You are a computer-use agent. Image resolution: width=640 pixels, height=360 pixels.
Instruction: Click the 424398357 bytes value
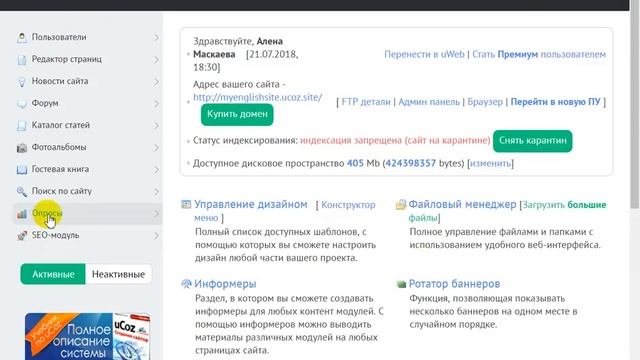[411, 163]
